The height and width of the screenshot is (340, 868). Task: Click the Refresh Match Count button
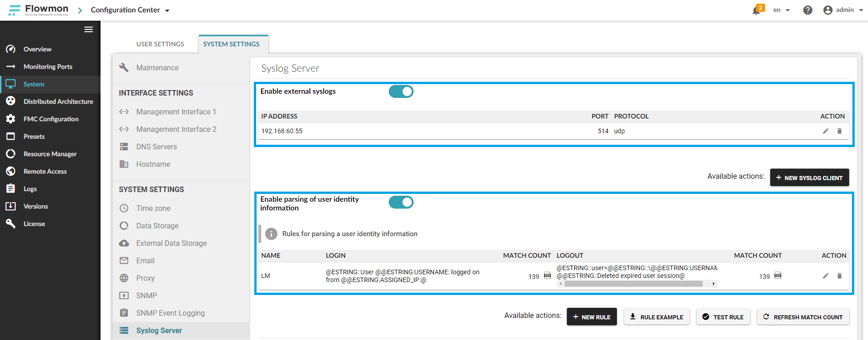(803, 317)
